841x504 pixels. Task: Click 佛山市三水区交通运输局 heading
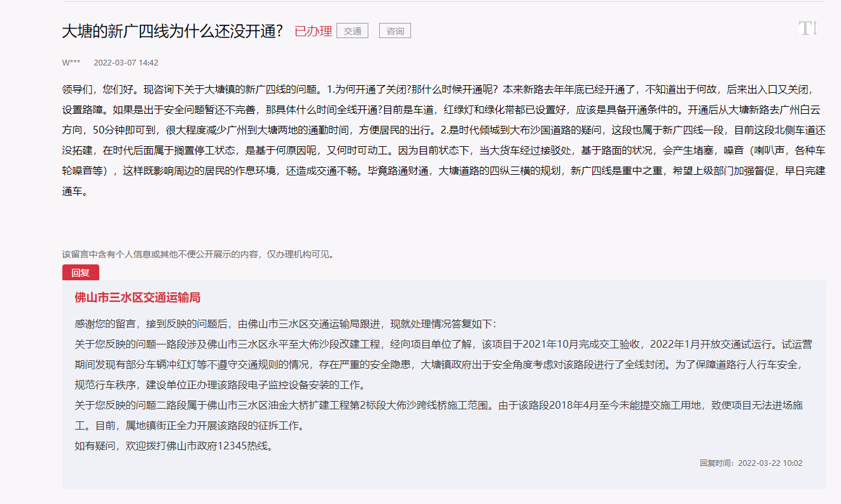tap(137, 297)
